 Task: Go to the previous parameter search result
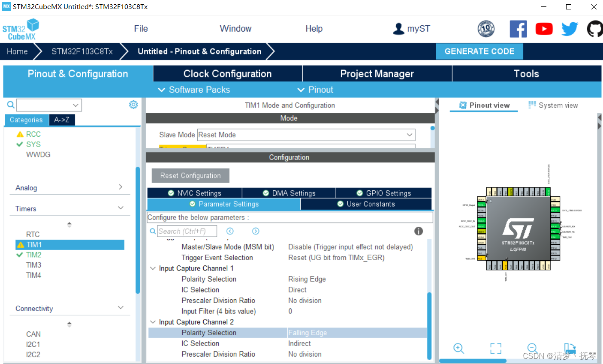point(230,231)
